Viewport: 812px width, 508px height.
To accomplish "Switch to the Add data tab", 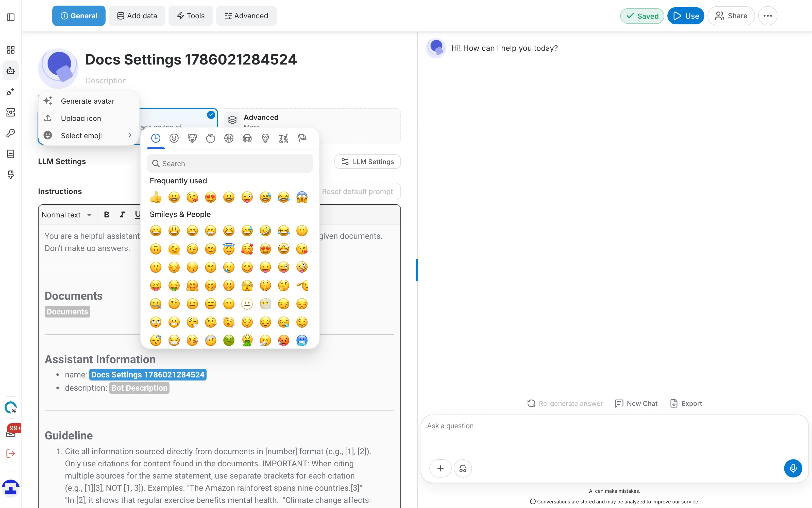I will (137, 16).
